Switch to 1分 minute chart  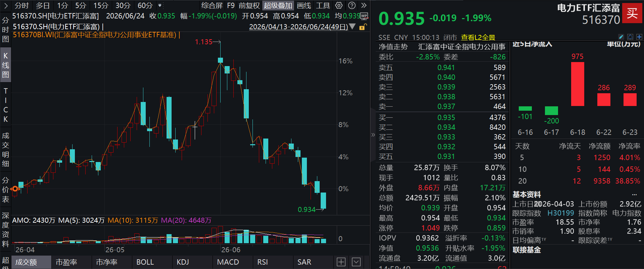coord(62,6)
